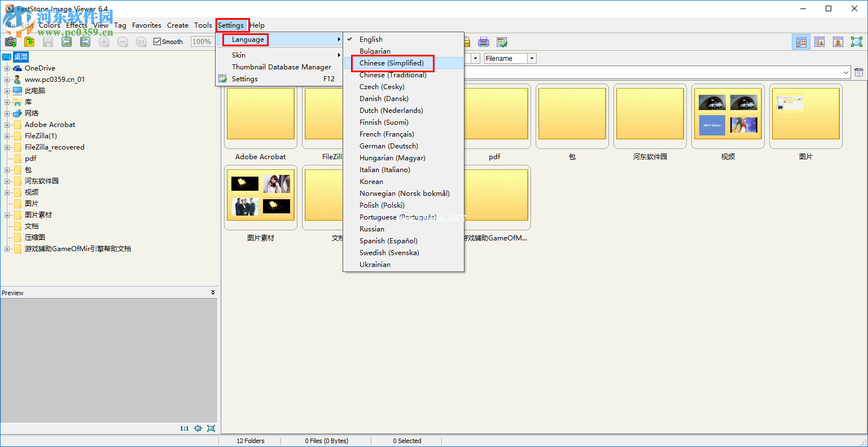The width and height of the screenshot is (868, 447).
Task: Choose Russian language
Action: pyautogui.click(x=404, y=229)
